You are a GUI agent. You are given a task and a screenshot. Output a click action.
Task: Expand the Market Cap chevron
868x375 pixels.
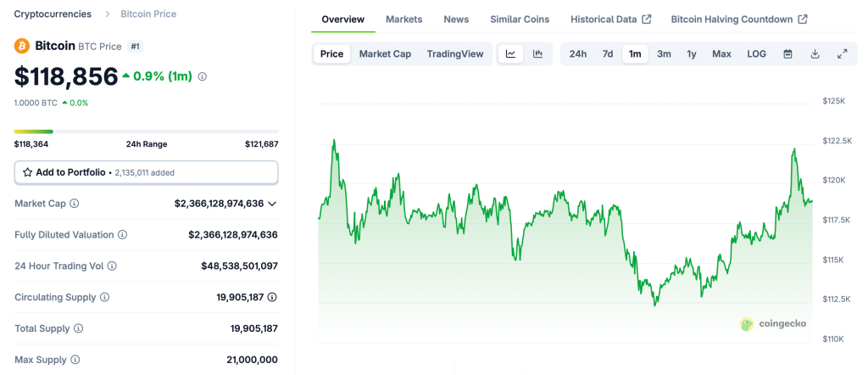pyautogui.click(x=272, y=204)
